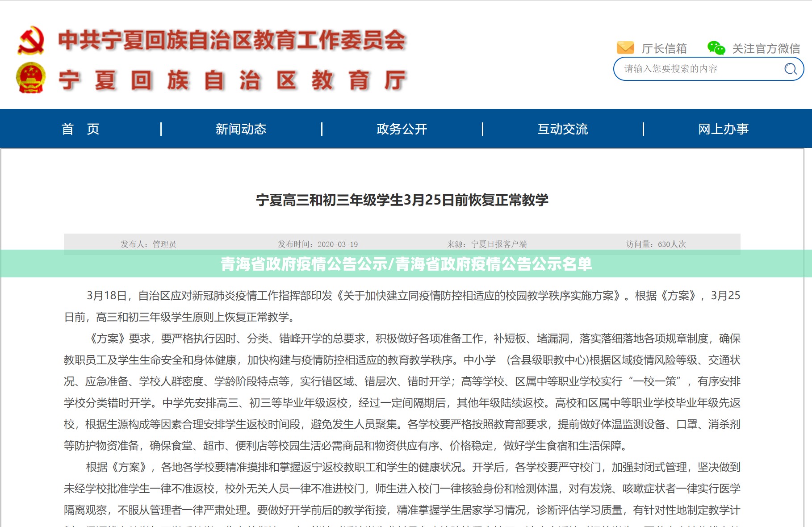Image resolution: width=812 pixels, height=527 pixels.
Task: Open the 厅长信箱 text link
Action: (x=664, y=49)
